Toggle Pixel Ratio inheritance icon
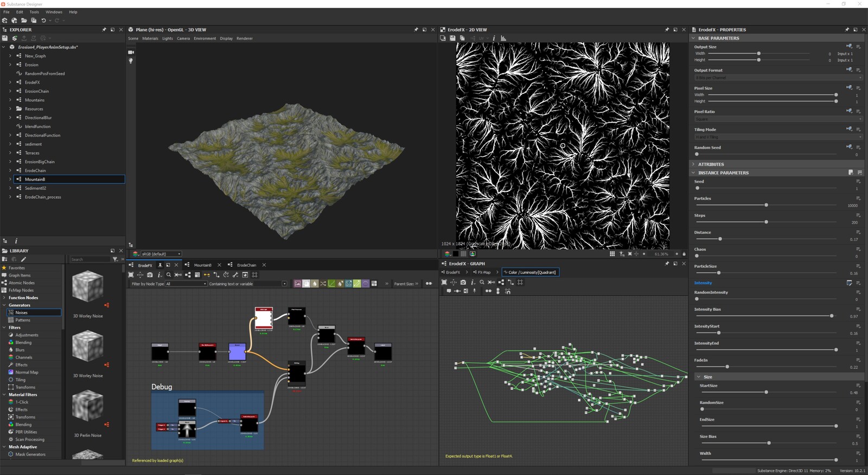The image size is (868, 475). 849,111
